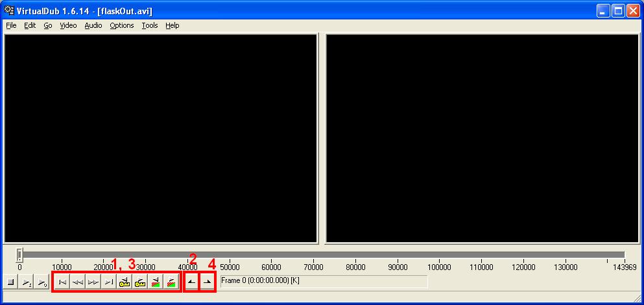Step forward one frame
644x305 pixels.
(93, 282)
